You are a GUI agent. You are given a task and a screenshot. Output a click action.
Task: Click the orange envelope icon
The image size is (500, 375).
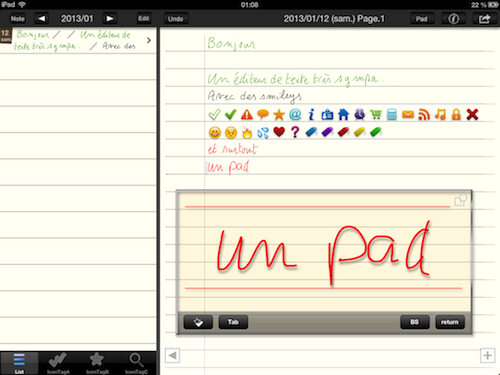click(x=408, y=115)
